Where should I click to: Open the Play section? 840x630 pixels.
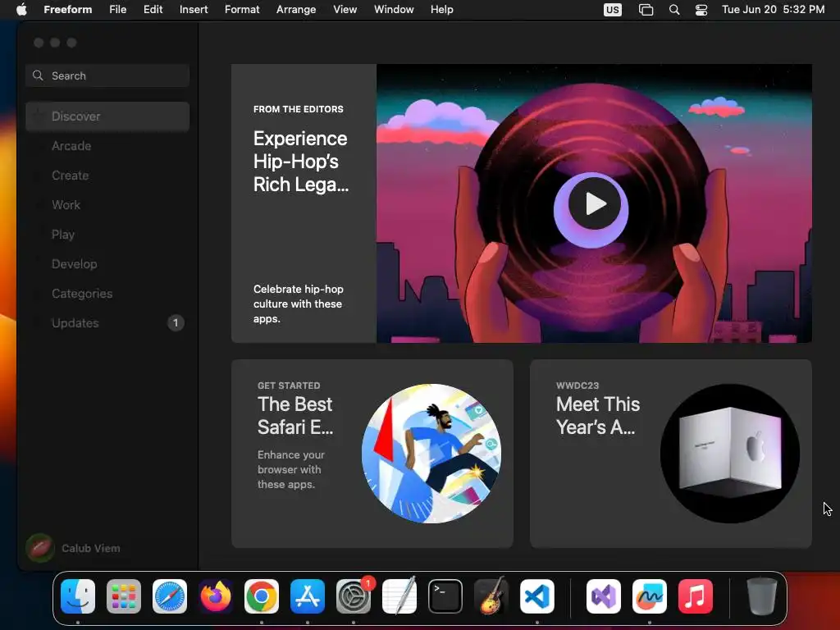[107, 234]
